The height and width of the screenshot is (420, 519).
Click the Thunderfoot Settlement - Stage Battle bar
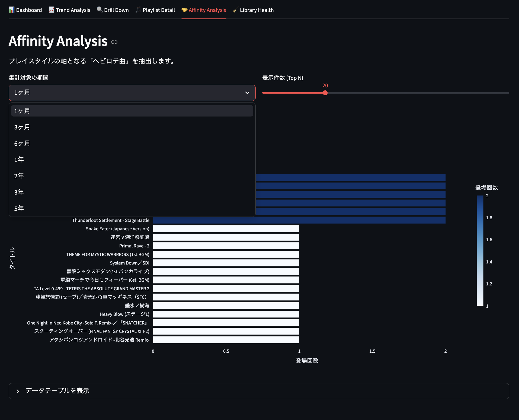pos(299,220)
